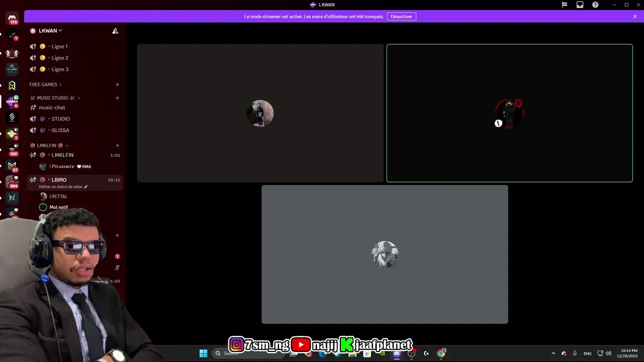The height and width of the screenshot is (362, 644).
Task: Collapse the MUSIC STUDIO category
Action: coord(55,98)
